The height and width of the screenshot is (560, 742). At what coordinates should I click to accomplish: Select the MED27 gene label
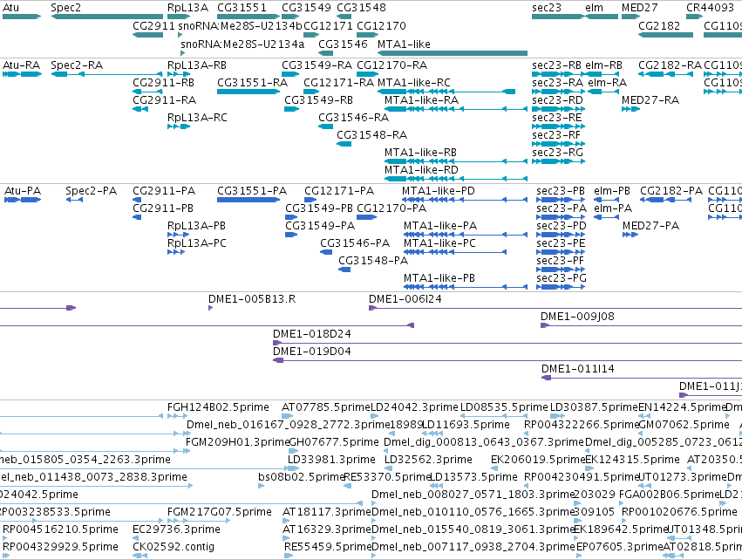point(640,8)
